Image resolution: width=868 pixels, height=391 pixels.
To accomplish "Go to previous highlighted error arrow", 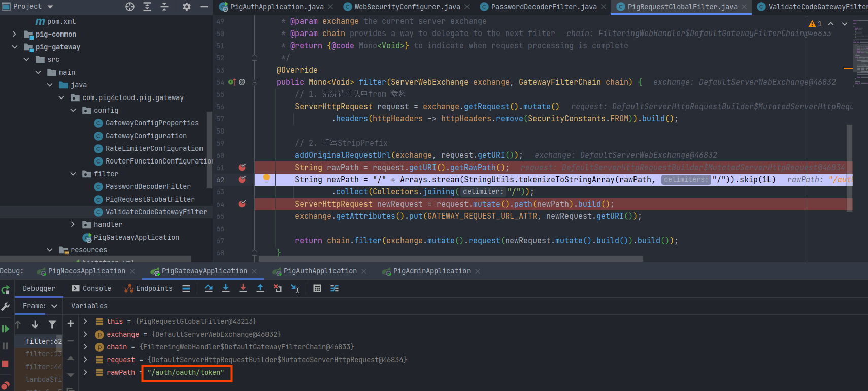I will pyautogui.click(x=831, y=24).
